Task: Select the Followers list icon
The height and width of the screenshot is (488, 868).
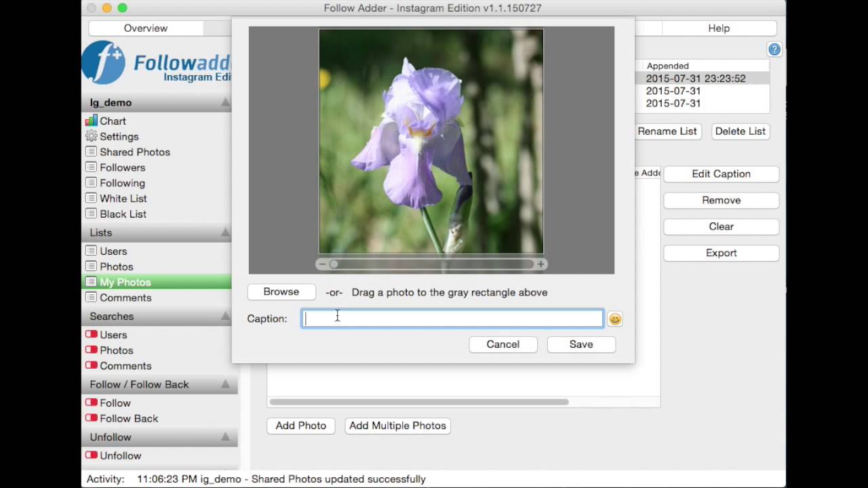Action: [91, 167]
